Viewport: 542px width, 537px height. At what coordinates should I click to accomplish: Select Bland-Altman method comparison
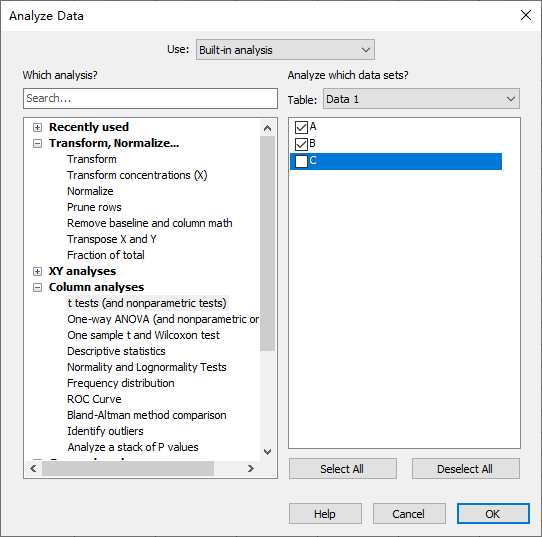point(147,415)
